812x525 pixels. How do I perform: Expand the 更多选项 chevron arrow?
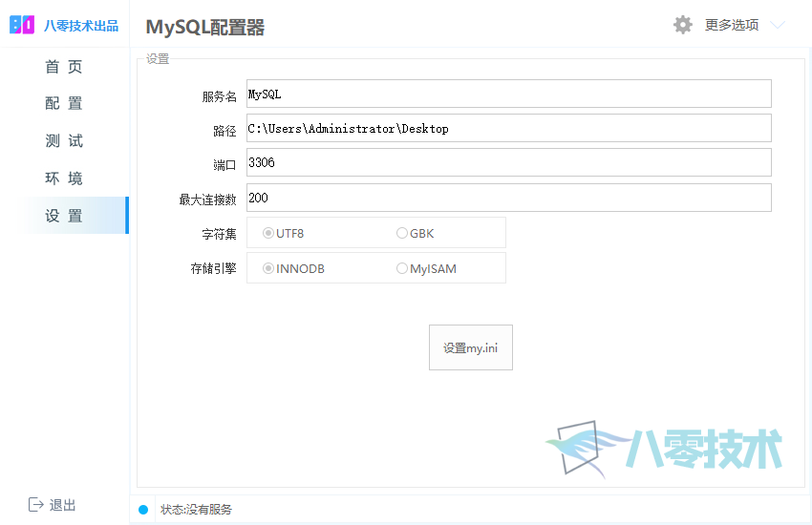point(778,26)
